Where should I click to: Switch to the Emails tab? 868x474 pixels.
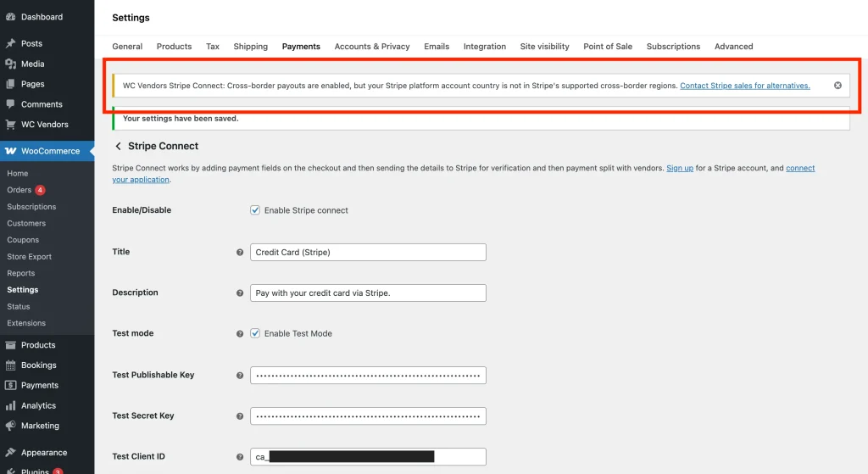437,47
